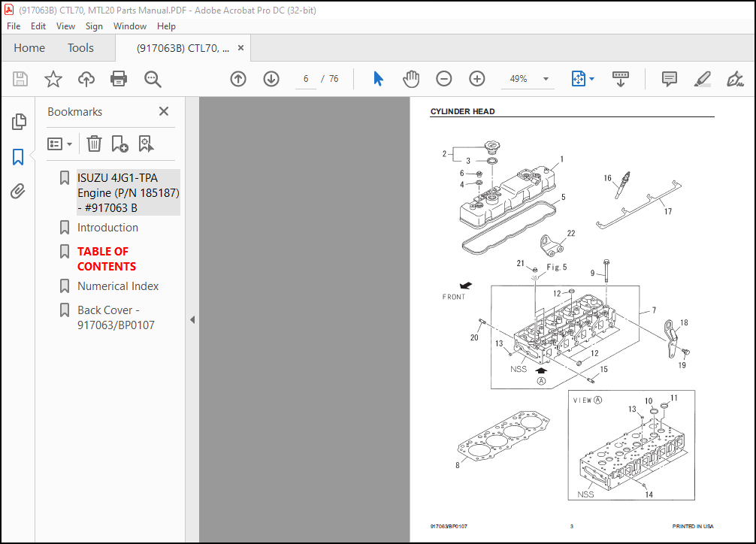Print the document with printer icon
The height and width of the screenshot is (544, 756).
tap(119, 79)
